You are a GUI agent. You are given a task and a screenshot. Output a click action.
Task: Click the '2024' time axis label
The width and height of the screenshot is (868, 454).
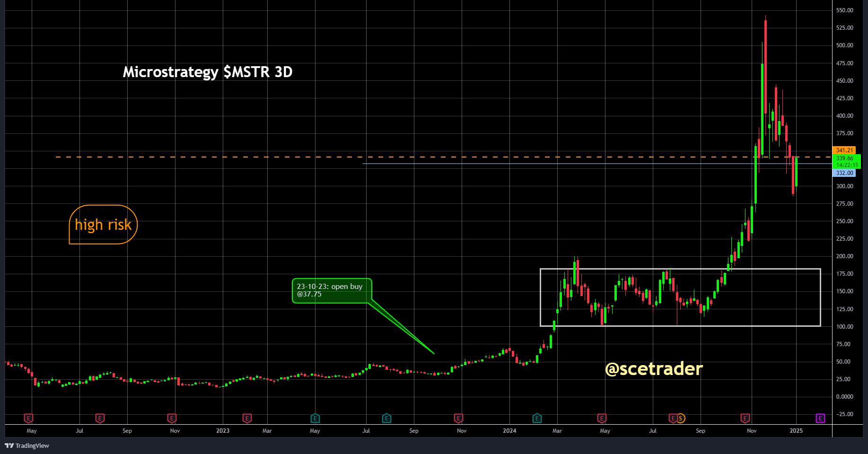509,431
